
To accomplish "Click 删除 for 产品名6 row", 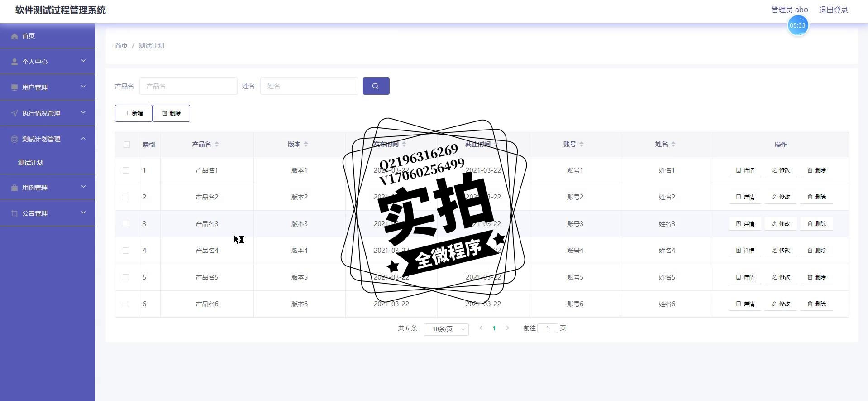I will 816,304.
